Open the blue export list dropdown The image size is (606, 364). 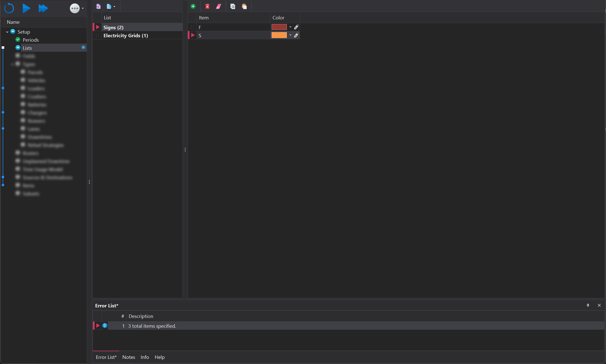click(111, 6)
